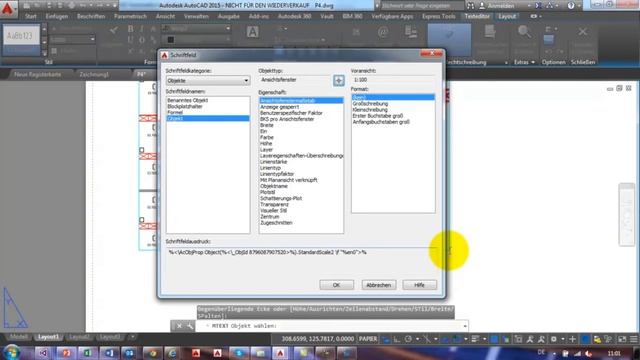Select 'Linientyp' property

pyautogui.click(x=271, y=168)
